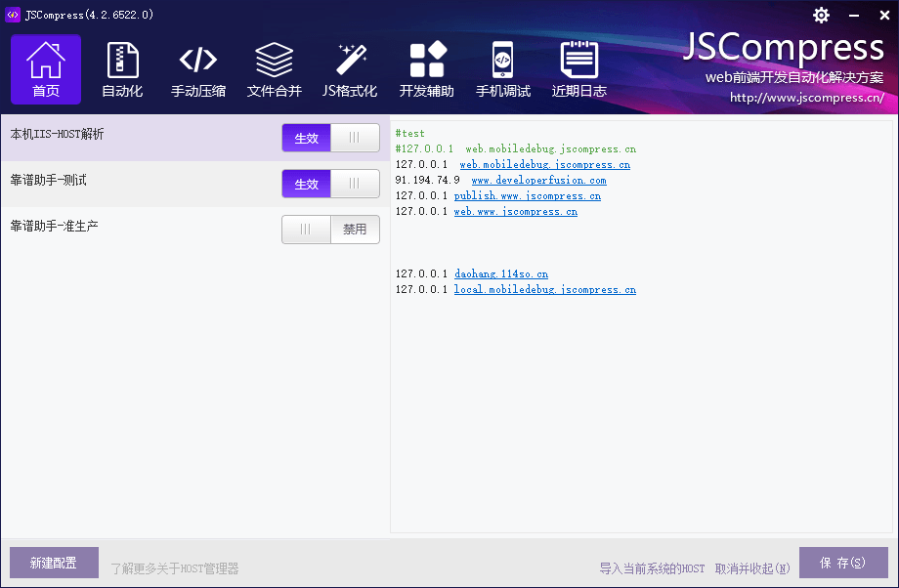Viewport: 899px width, 588px height.
Task: Open the 手动压缩 manual compress tool
Action: (198, 69)
